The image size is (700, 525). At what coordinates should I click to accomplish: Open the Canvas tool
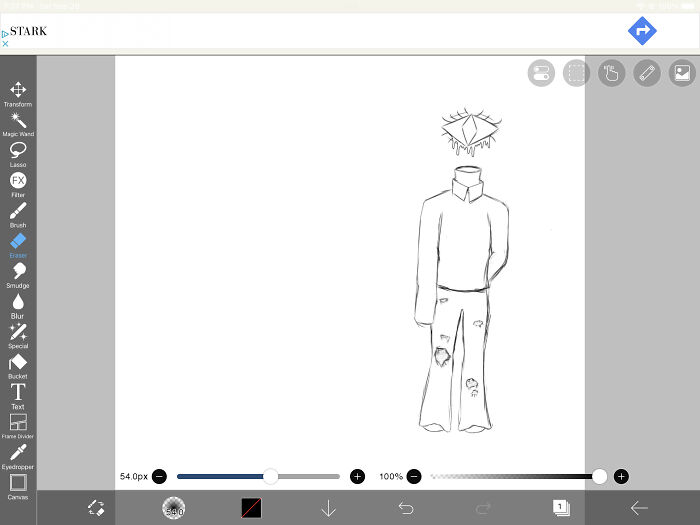(x=18, y=487)
